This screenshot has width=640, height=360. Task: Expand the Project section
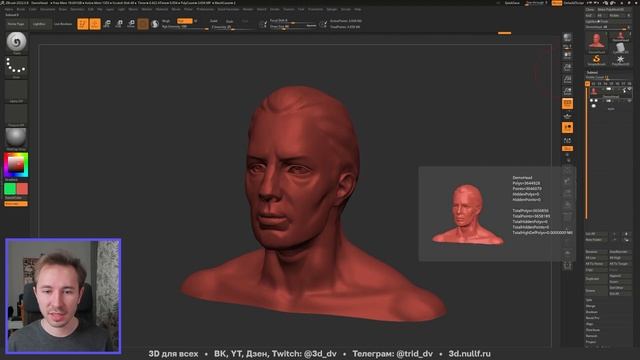(x=591, y=342)
